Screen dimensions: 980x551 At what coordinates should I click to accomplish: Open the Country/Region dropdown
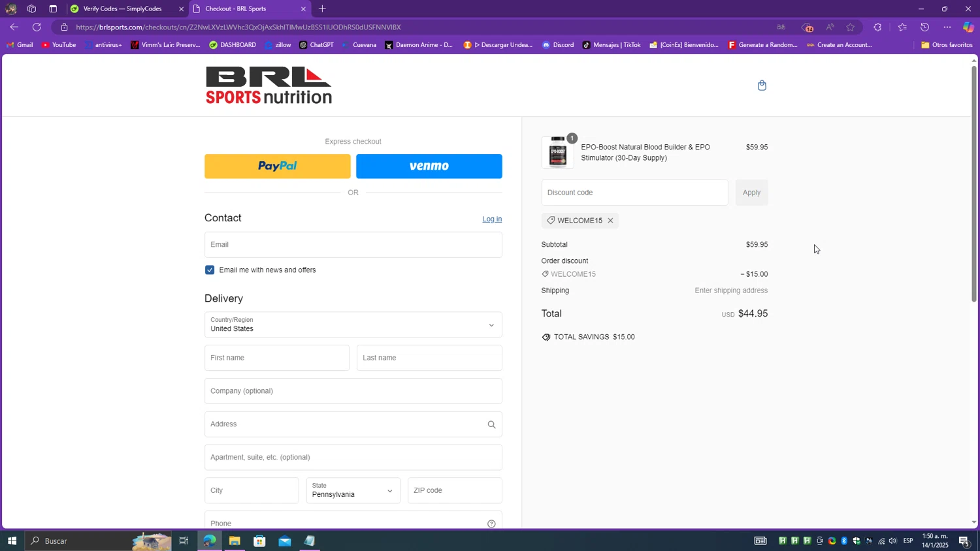tap(353, 324)
